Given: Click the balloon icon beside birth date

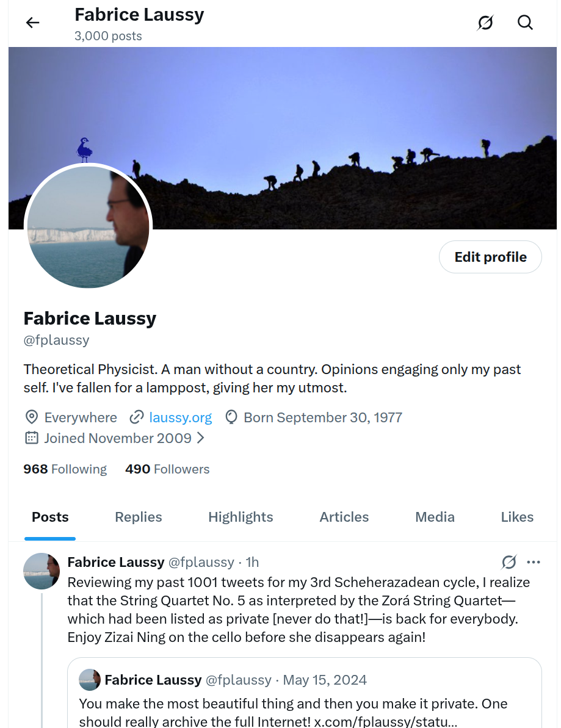Looking at the screenshot, I should [231, 417].
